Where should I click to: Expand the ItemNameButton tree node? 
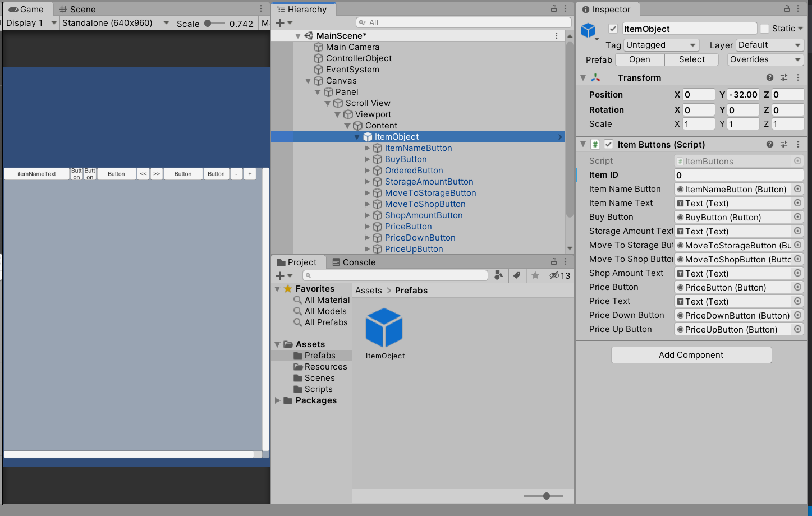coord(368,148)
